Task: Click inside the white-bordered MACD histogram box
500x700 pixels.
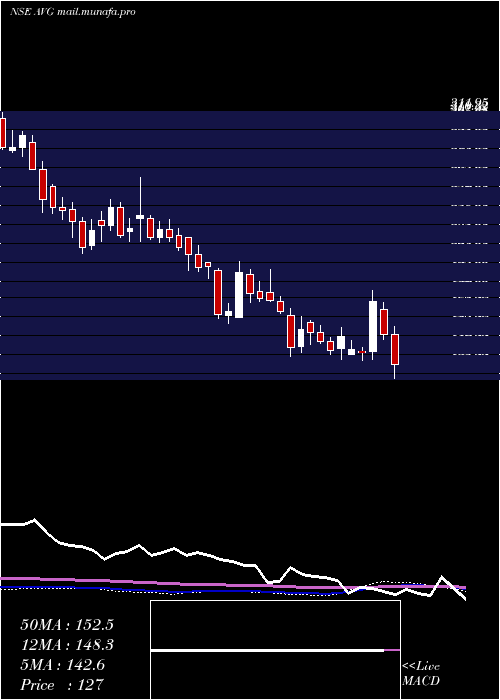Action: (275, 650)
